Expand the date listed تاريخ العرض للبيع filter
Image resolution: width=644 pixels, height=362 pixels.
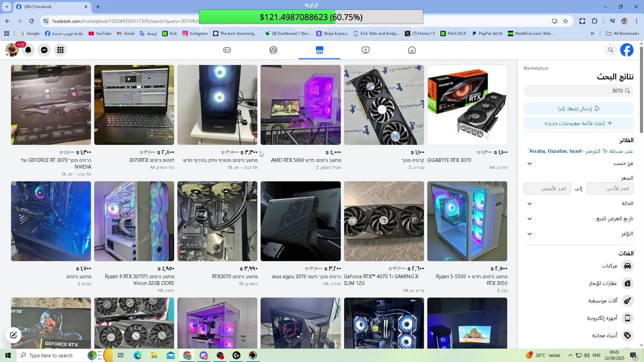pyautogui.click(x=579, y=219)
